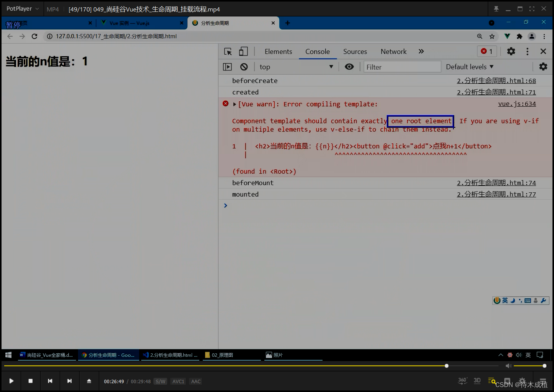Toggle the live expression eye icon

click(349, 67)
